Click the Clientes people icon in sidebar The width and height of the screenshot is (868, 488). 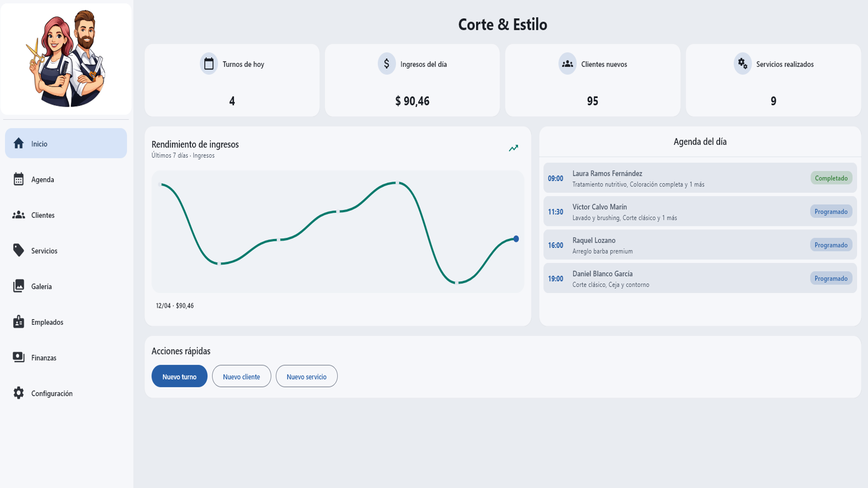[x=19, y=215]
